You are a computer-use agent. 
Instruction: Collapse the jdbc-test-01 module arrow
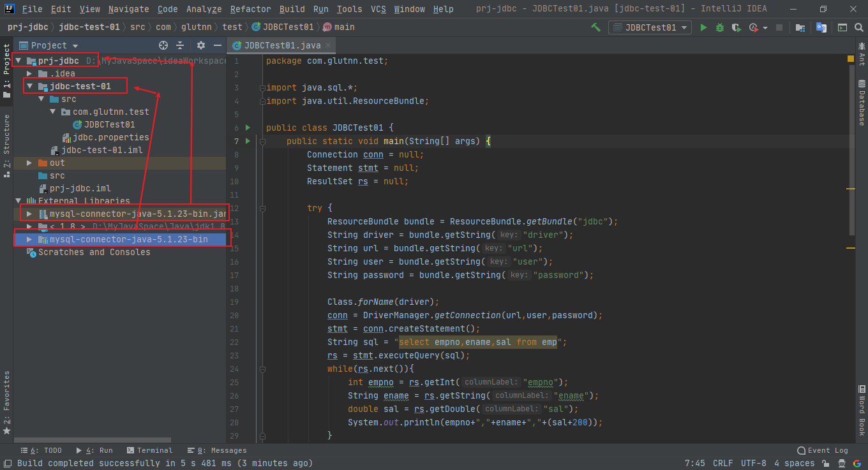(29, 86)
